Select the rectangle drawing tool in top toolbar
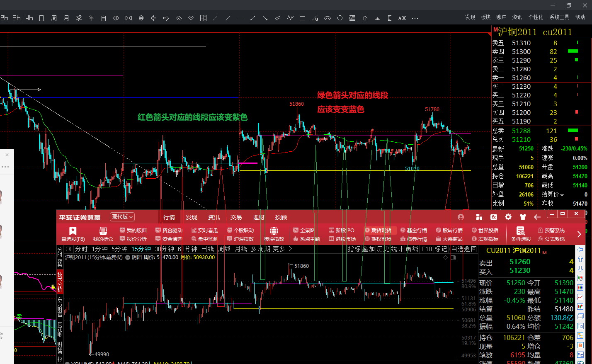Screen dimensions: 592x364 302,18
